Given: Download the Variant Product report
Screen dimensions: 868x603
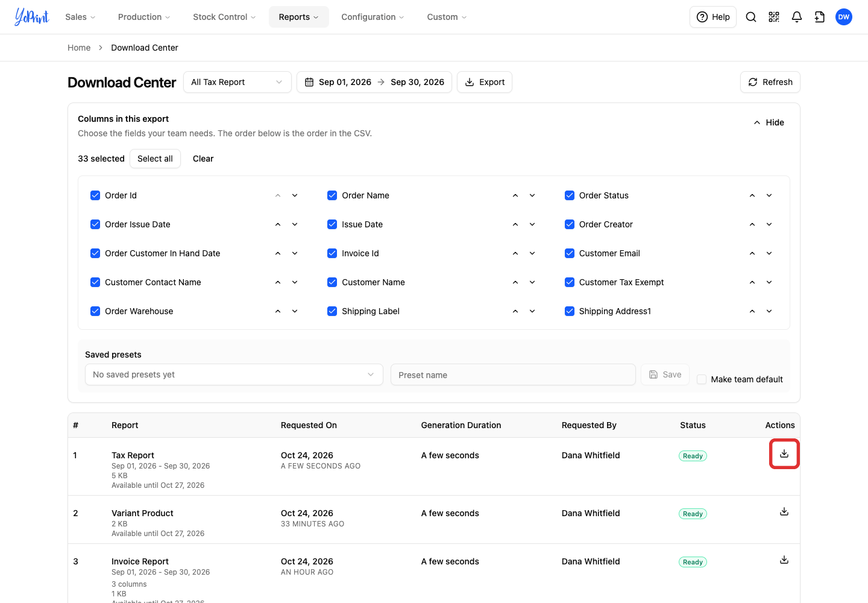Looking at the screenshot, I should coord(784,512).
